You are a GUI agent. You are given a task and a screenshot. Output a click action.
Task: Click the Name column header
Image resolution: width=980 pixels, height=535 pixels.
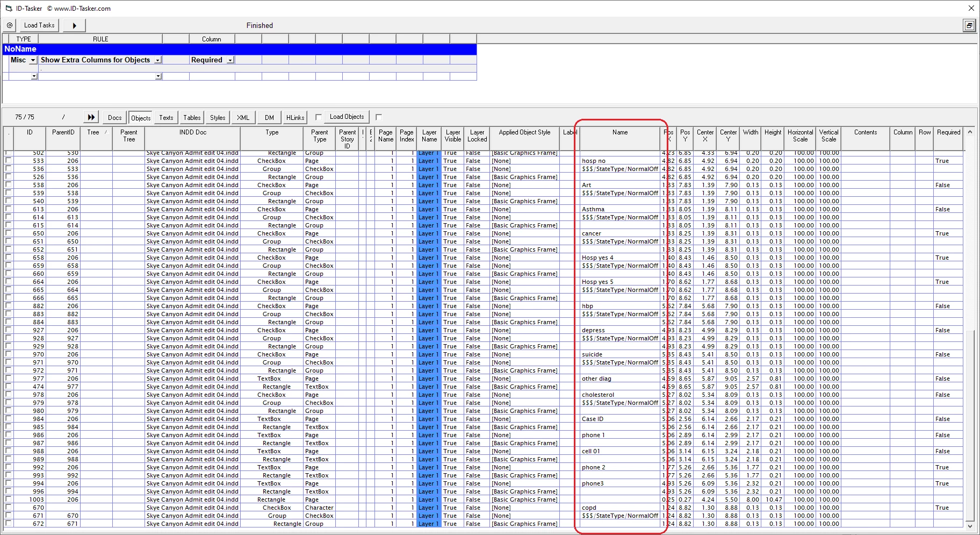[620, 139]
